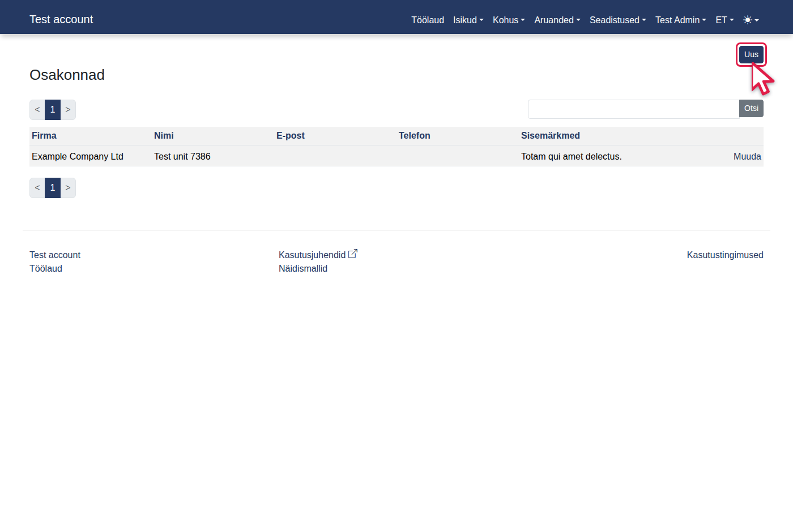Open Töölaud in the navigation bar
The image size is (793, 532).
428,20
